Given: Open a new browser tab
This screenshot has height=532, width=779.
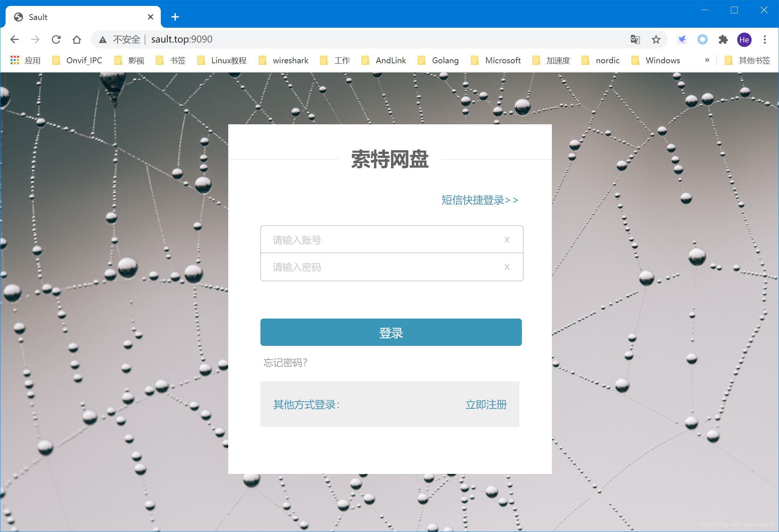Looking at the screenshot, I should (175, 17).
